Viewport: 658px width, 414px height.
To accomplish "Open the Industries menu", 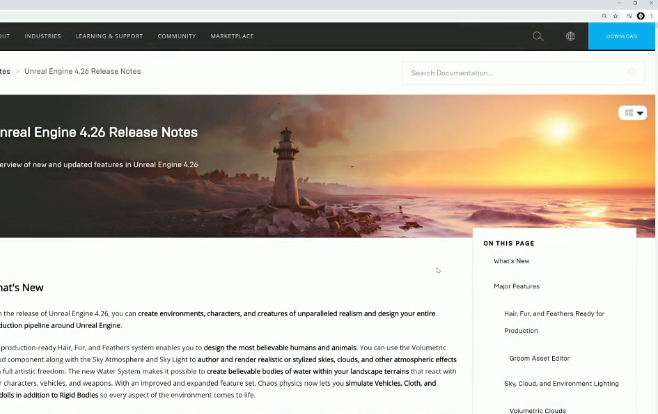I will 43,36.
